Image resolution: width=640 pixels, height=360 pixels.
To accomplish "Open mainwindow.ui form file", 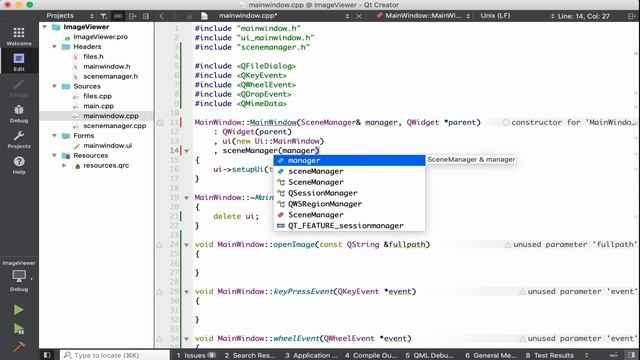I will pyautogui.click(x=107, y=145).
